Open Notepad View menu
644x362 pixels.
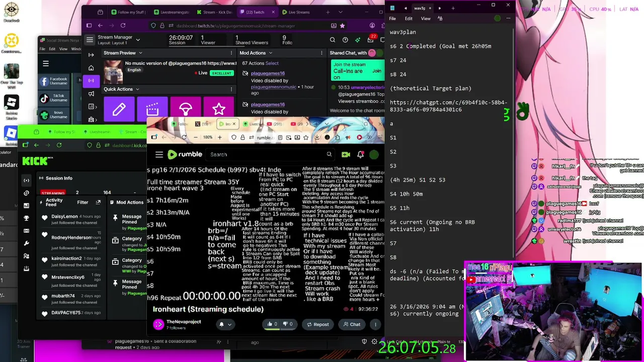tap(426, 19)
